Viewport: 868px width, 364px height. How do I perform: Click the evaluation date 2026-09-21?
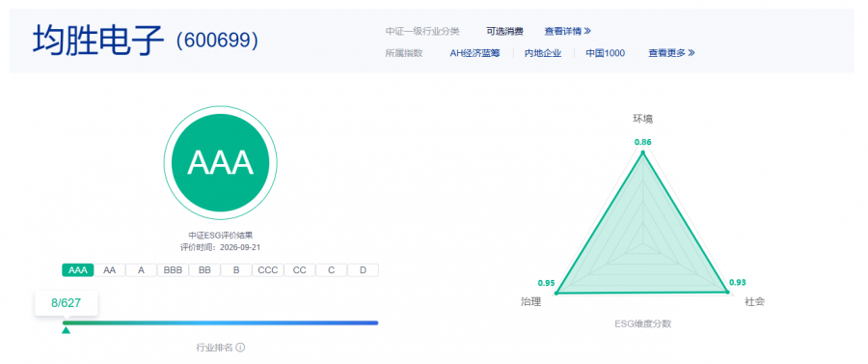240,246
